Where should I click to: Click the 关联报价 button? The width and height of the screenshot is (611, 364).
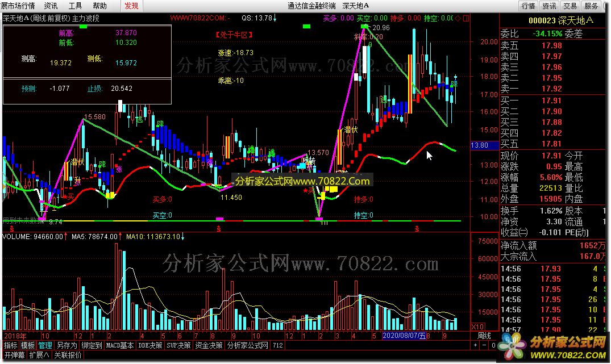coord(68,355)
